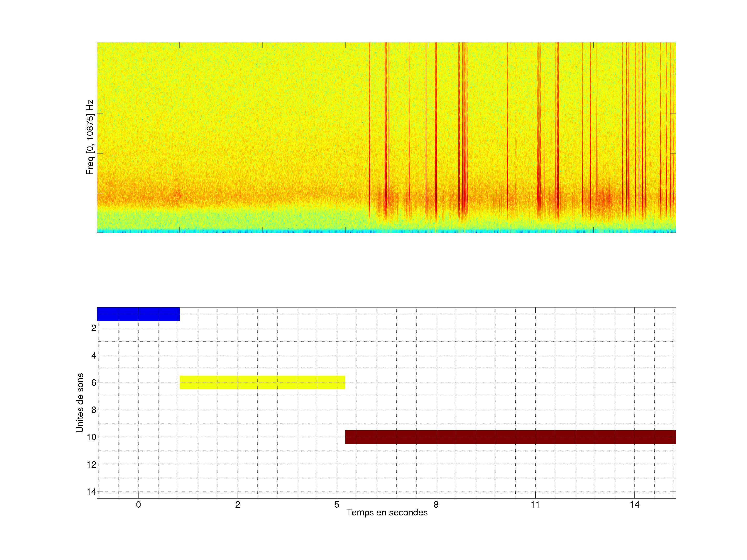
Task: Click the 'Temps en secondes' axis label
Action: tap(387, 512)
